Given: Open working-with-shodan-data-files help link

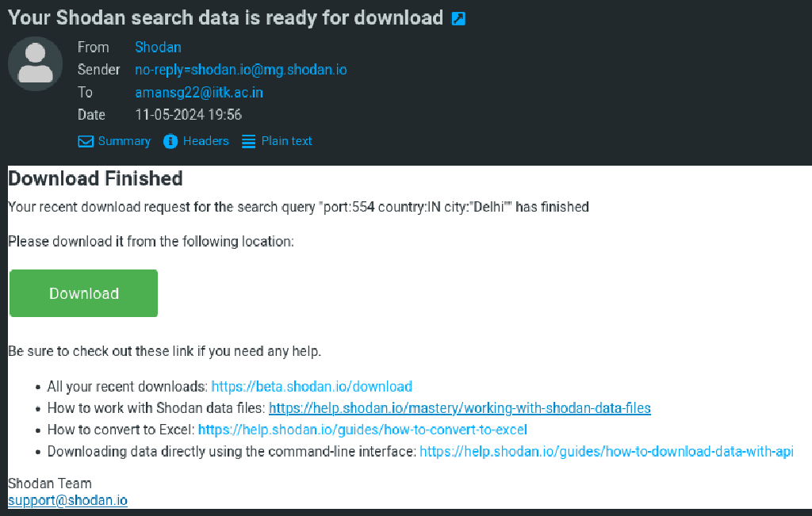Looking at the screenshot, I should pos(460,408).
